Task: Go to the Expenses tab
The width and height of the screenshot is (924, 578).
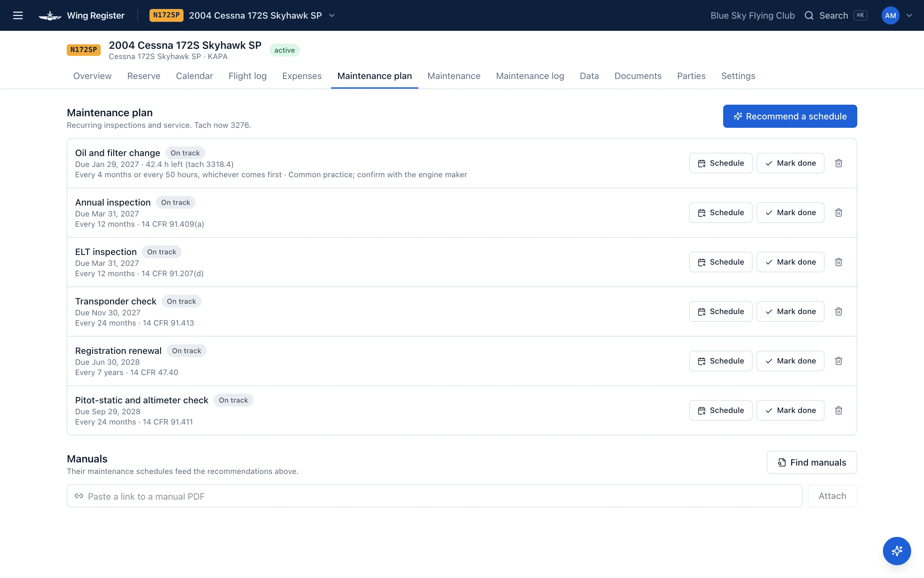Action: pyautogui.click(x=302, y=76)
